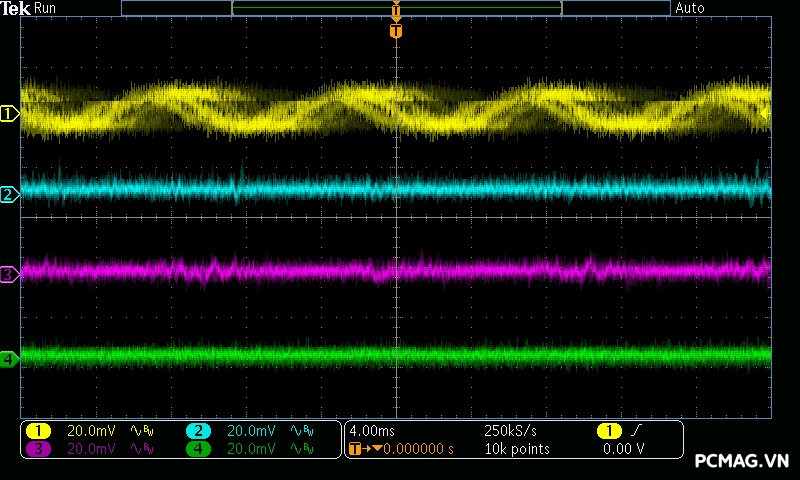This screenshot has width=800, height=480.
Task: Click the Tek logo in corner
Action: coord(16,8)
